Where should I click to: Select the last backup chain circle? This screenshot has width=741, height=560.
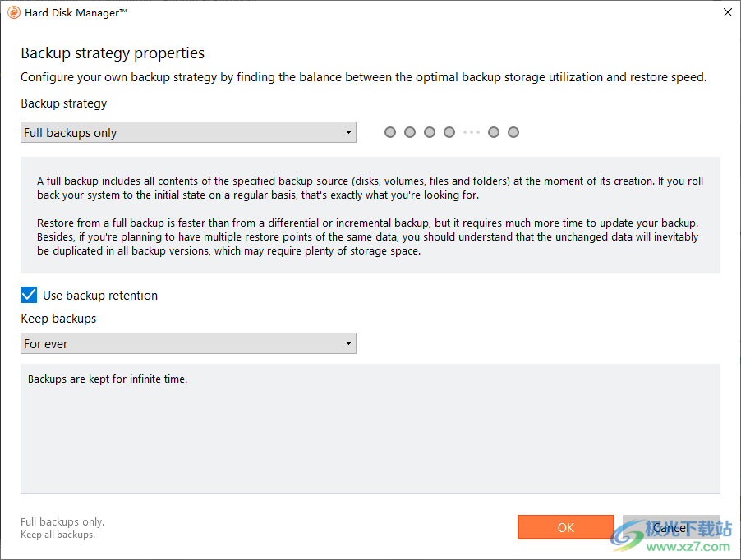pos(513,132)
